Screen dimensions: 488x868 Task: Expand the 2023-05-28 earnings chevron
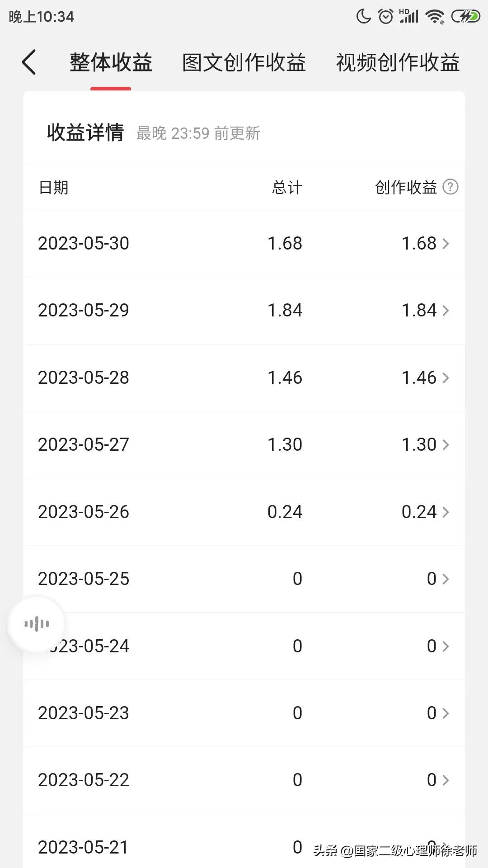coord(446,378)
